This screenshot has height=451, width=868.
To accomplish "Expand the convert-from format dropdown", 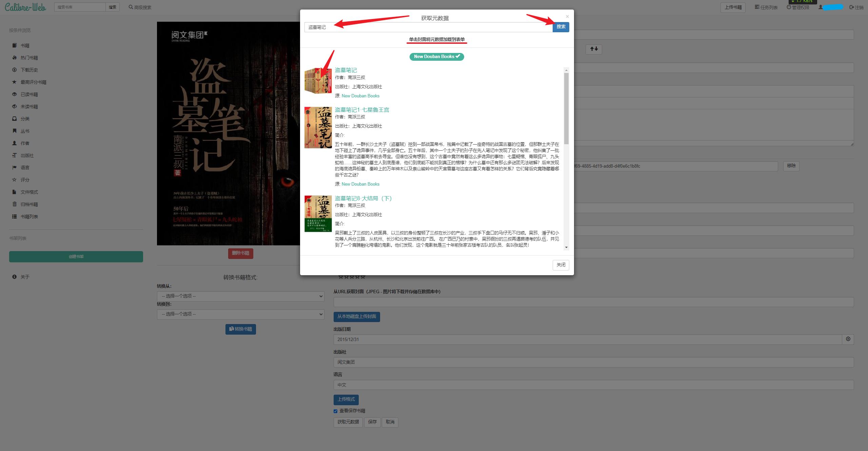I will (240, 296).
